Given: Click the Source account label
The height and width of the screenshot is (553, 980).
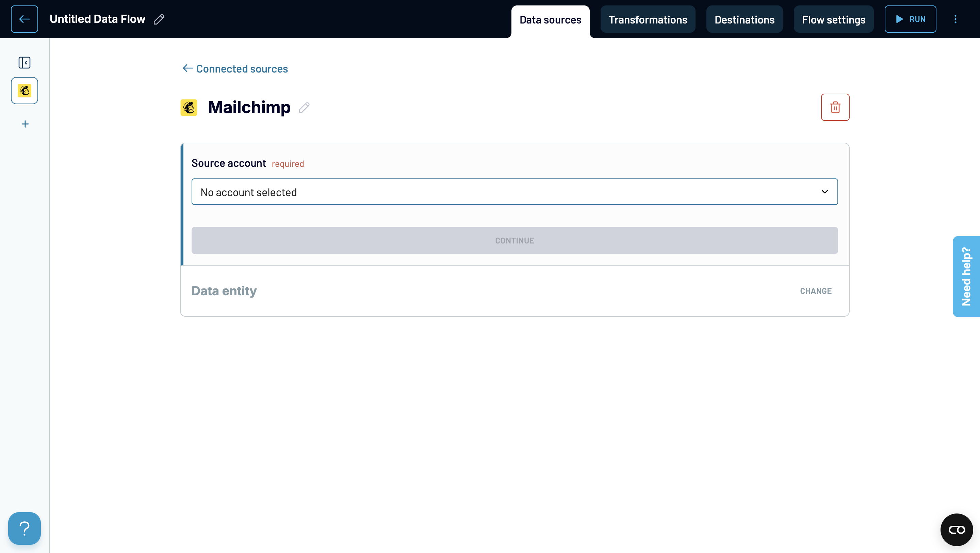Looking at the screenshot, I should pyautogui.click(x=229, y=163).
